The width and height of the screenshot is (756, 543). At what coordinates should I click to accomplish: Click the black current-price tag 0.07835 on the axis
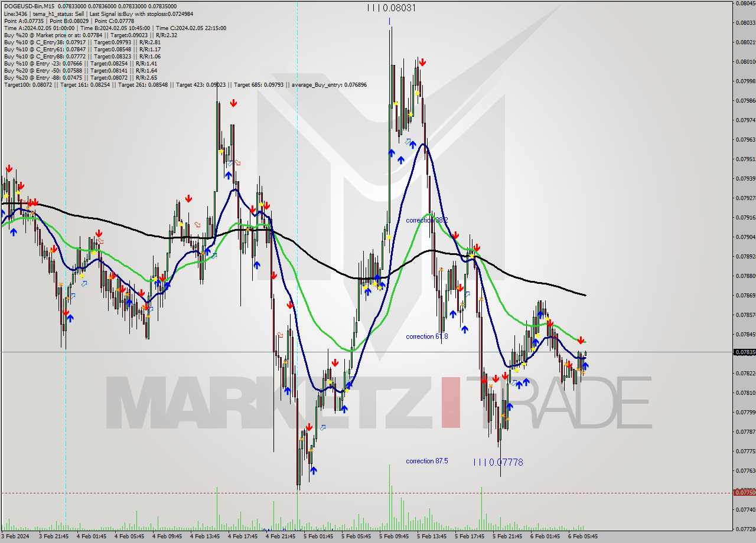point(744,352)
